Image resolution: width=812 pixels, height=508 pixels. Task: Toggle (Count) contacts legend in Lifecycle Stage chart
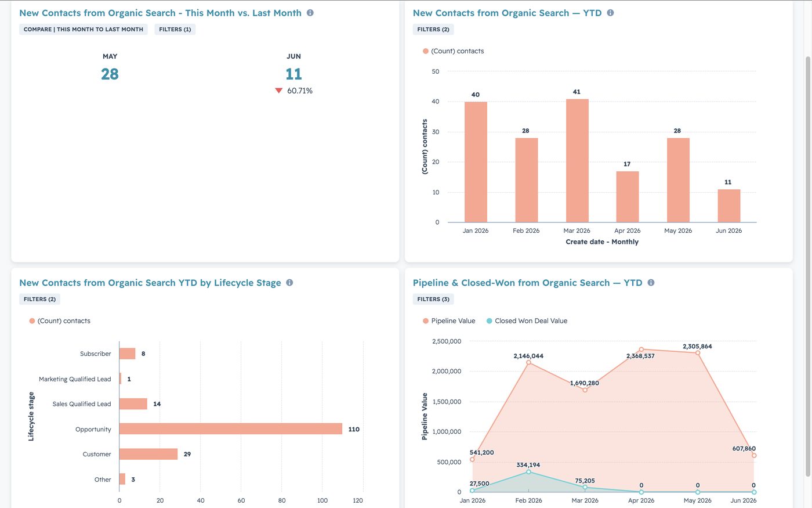click(60, 321)
